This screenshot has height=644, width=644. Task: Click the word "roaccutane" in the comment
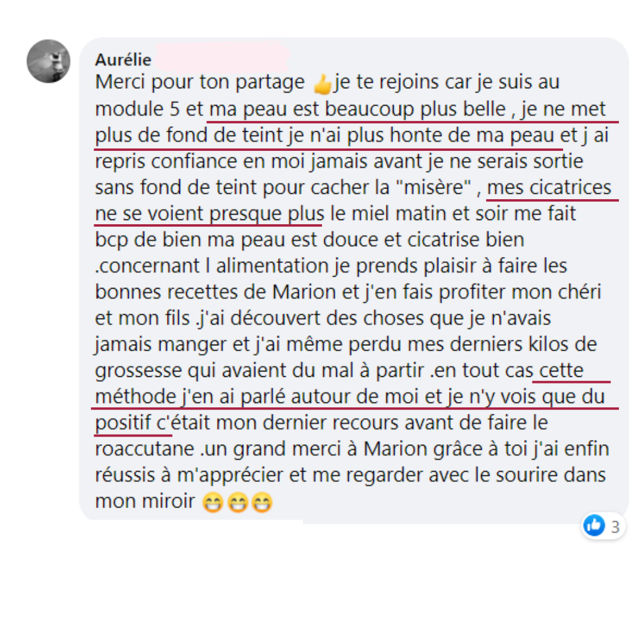144,448
